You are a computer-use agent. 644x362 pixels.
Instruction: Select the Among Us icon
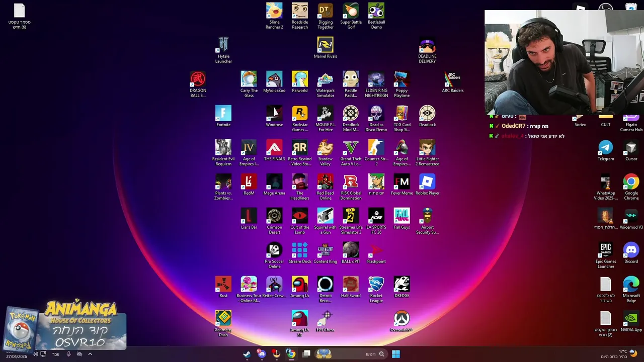(300, 287)
